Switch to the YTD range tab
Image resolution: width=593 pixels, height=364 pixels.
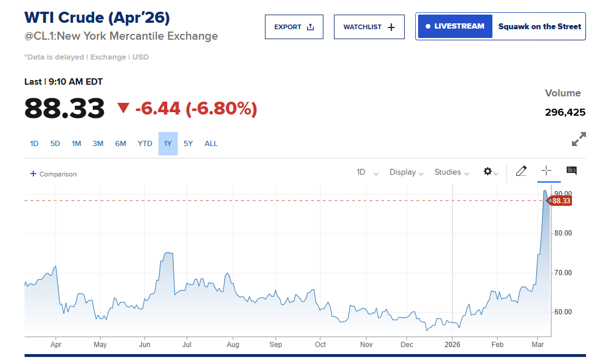click(145, 144)
